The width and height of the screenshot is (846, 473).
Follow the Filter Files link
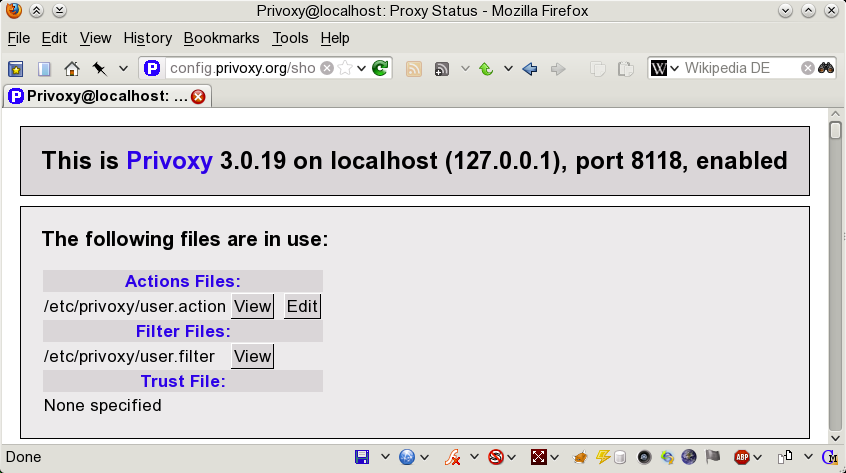coord(183,331)
